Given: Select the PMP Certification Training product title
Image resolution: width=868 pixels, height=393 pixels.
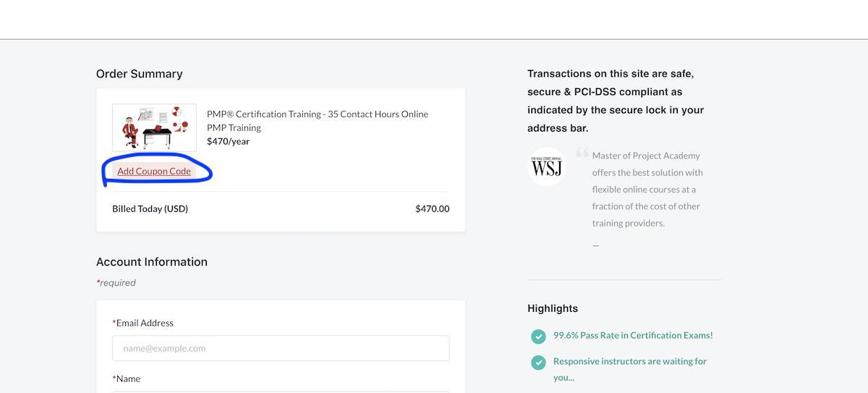Looking at the screenshot, I should pos(317,121).
